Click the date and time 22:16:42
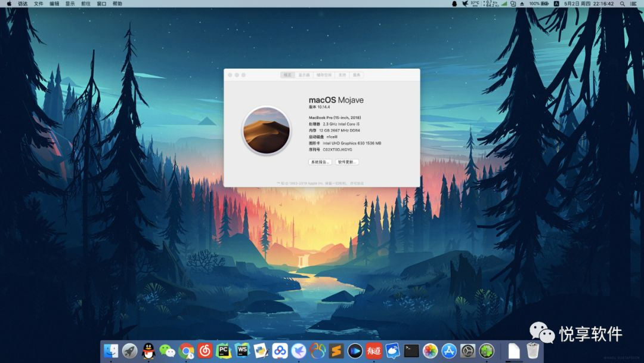Viewport: 644px width, 363px height. pos(589,4)
